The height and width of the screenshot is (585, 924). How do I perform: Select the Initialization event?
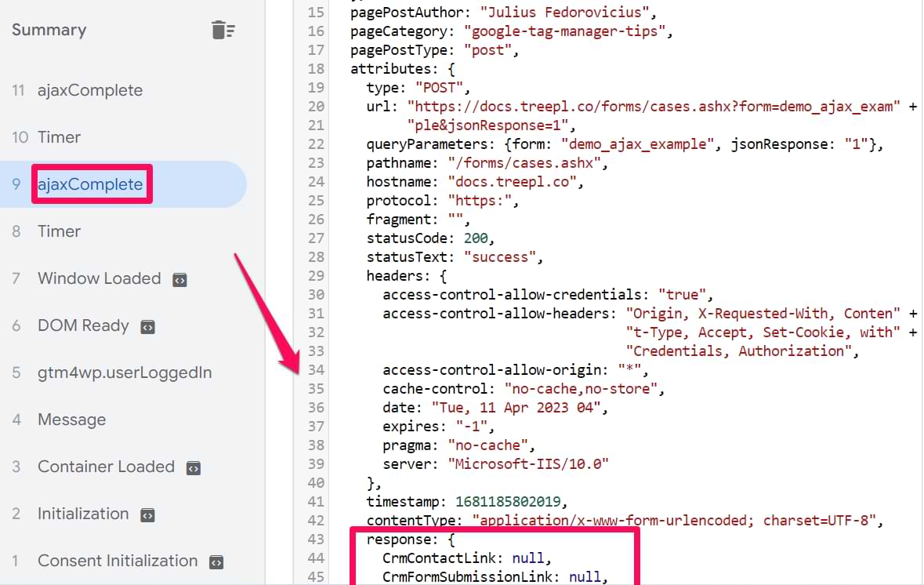pyautogui.click(x=83, y=514)
